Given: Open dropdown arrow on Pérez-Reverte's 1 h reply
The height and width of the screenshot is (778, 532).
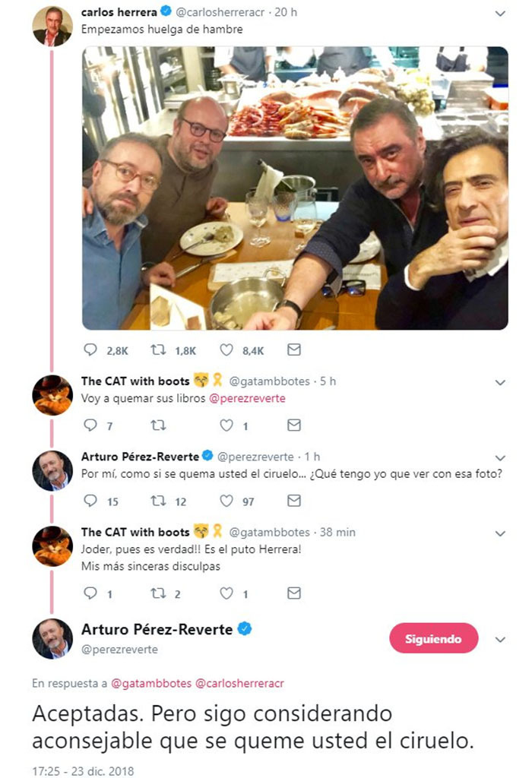Looking at the screenshot, I should (x=499, y=458).
